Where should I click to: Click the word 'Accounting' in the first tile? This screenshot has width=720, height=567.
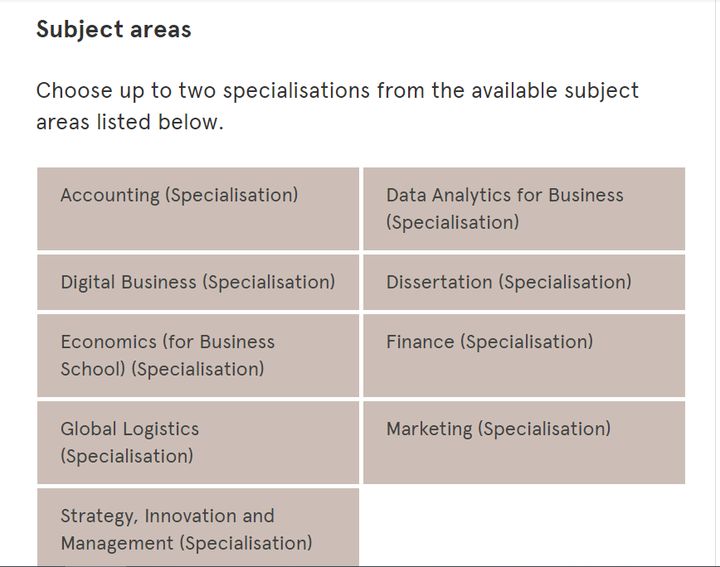coord(110,196)
